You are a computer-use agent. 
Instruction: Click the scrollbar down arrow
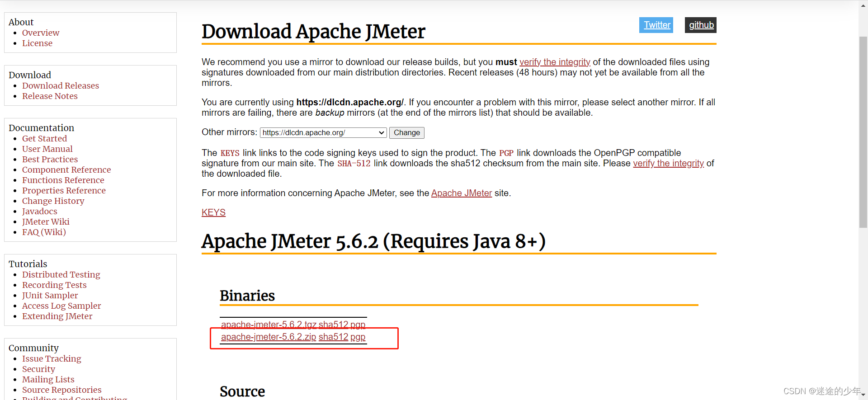point(863,396)
